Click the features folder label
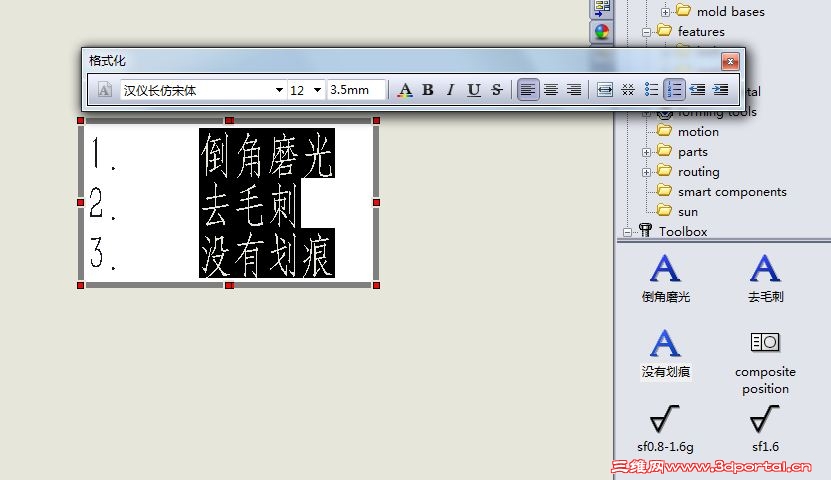The height and width of the screenshot is (480, 831). pos(701,32)
